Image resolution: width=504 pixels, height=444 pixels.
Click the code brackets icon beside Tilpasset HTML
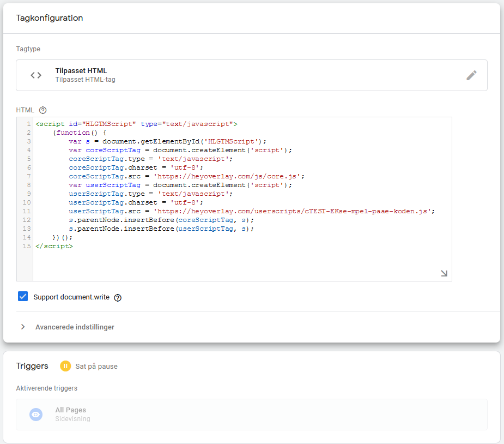[36, 75]
